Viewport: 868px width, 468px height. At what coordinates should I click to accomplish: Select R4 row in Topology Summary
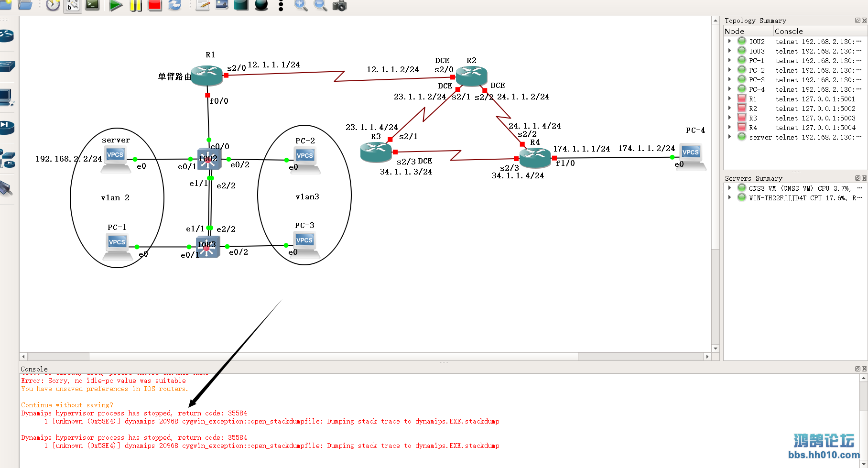(x=795, y=128)
